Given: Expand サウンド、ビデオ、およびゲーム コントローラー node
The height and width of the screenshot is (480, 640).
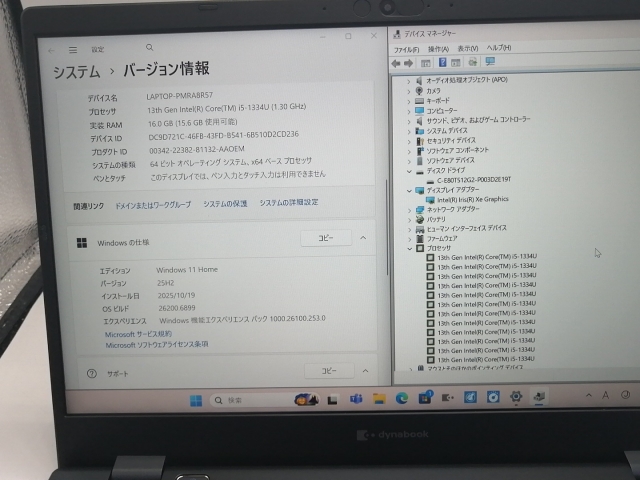Looking at the screenshot, I should click(x=409, y=121).
